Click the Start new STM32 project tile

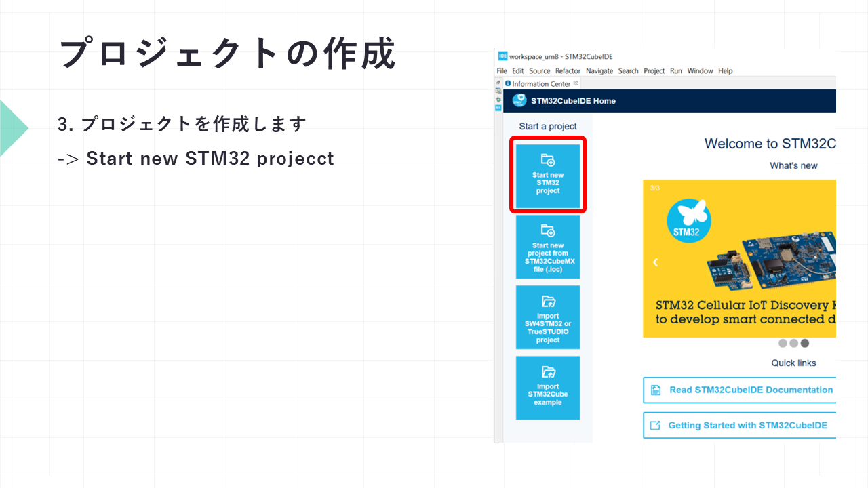coord(548,176)
